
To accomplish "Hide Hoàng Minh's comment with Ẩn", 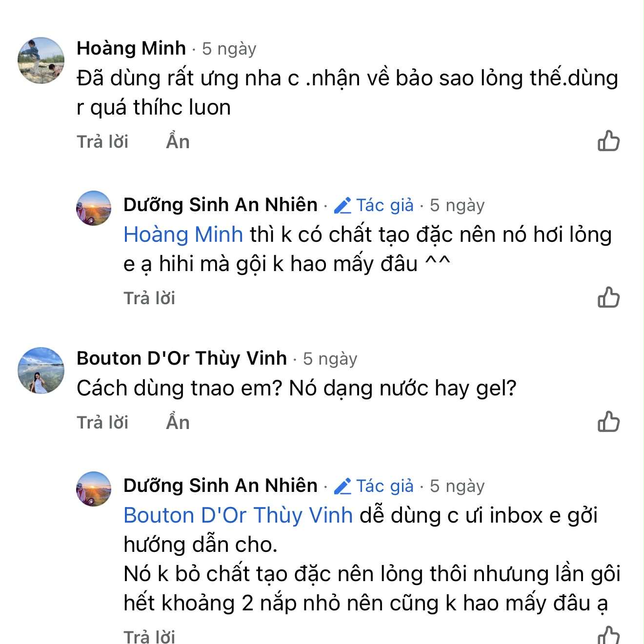I will [178, 142].
